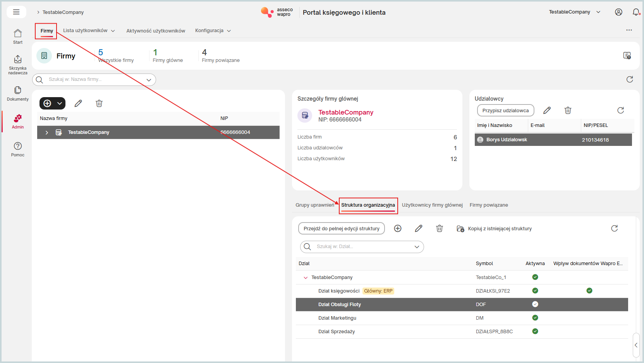Click the Główny: ERP badge

coord(378,291)
